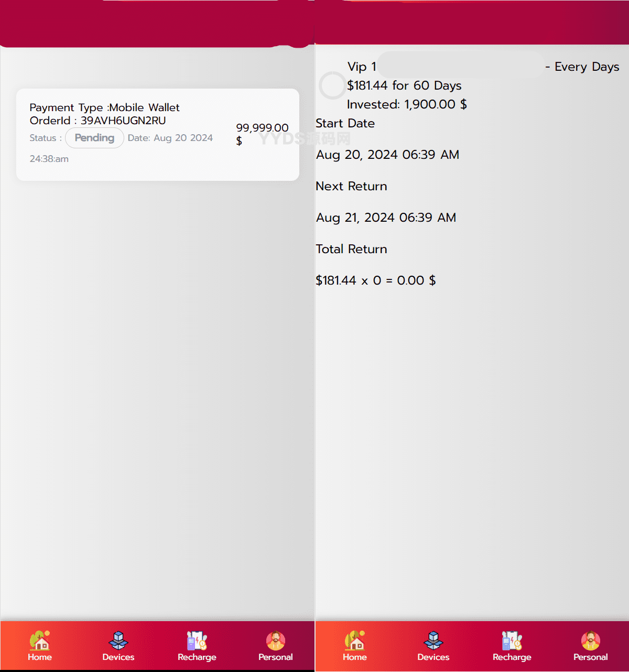Open Devices in the left screen's navigation bar
This screenshot has height=672, width=629.
(118, 645)
